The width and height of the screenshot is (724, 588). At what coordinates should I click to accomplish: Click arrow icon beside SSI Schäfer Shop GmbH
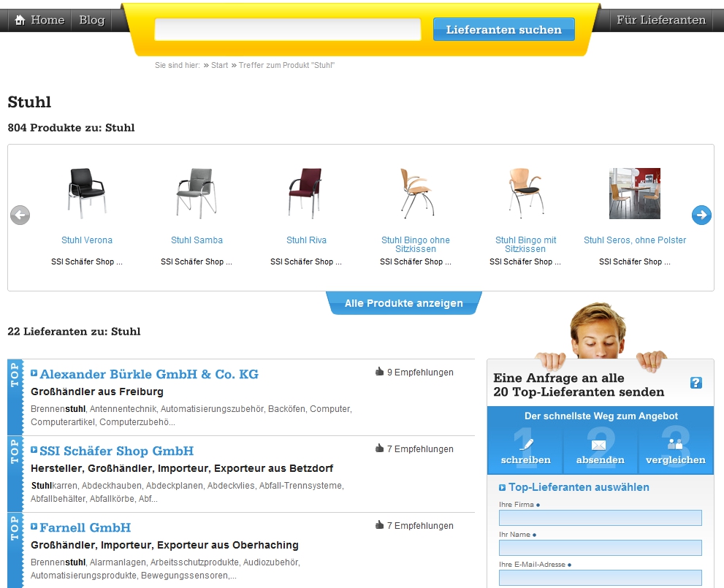(34, 449)
